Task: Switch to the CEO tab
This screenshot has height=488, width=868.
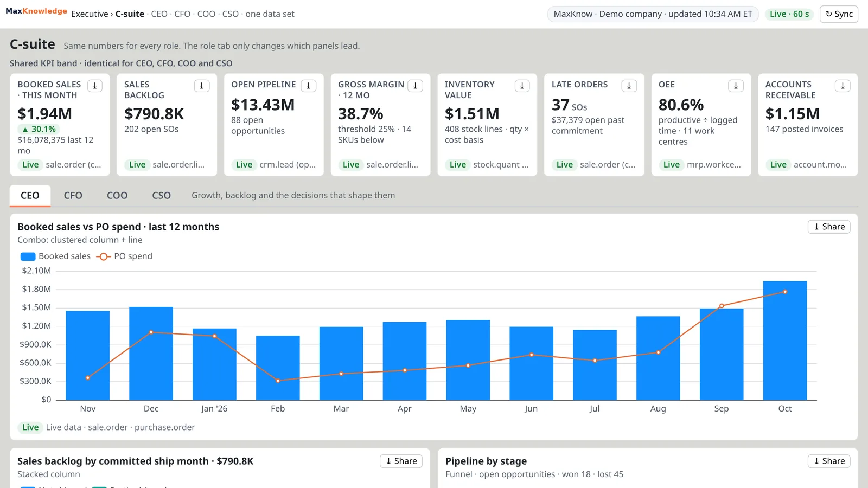Action: [30, 196]
